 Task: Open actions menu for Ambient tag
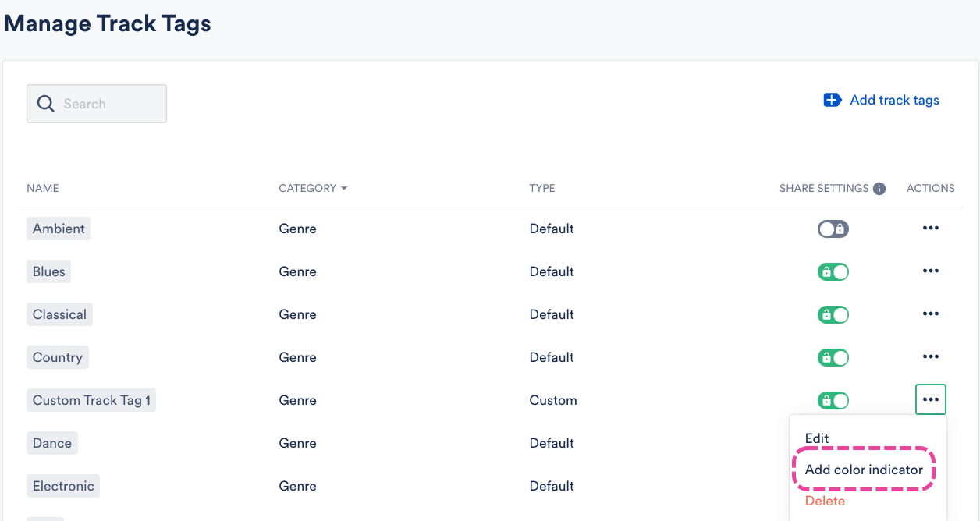click(x=930, y=229)
